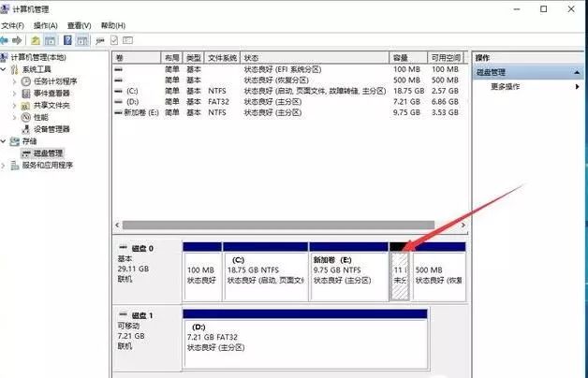Sort by the 布局 column header
Viewport: 588px width, 378px height.
tap(171, 58)
